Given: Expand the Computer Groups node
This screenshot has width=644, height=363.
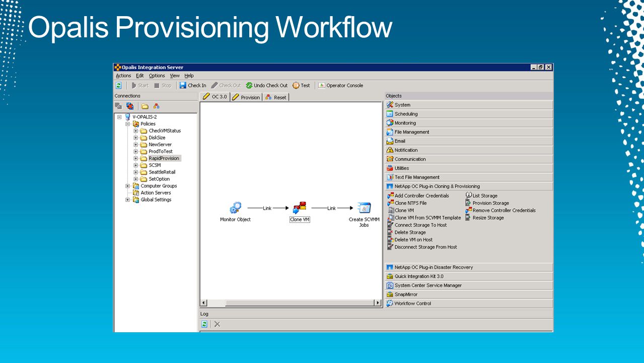Looking at the screenshot, I should [128, 186].
